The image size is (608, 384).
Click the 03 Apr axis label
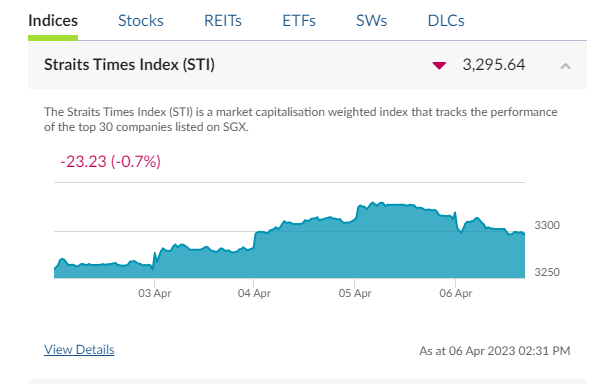(x=155, y=293)
